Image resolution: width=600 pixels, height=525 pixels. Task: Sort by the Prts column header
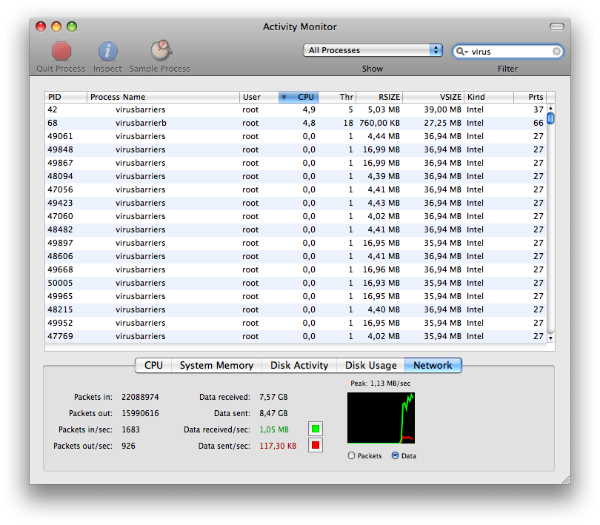pyautogui.click(x=530, y=97)
